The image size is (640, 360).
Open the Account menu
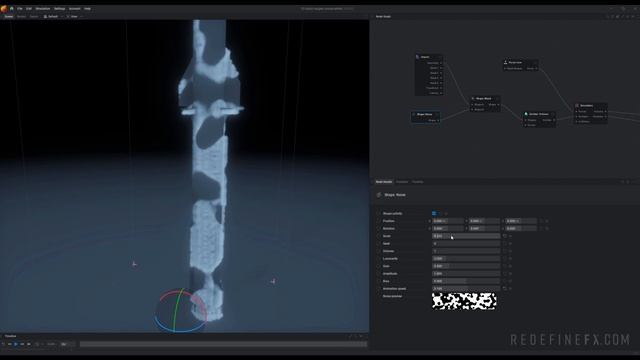click(x=75, y=9)
